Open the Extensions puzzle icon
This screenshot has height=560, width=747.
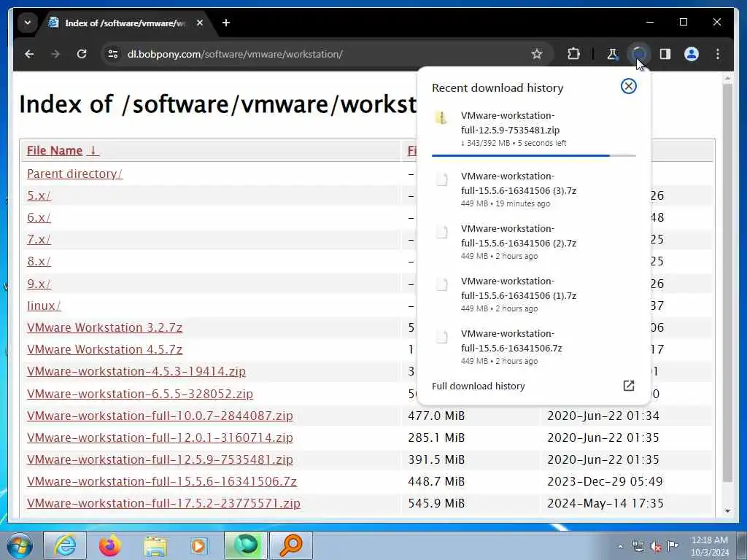pyautogui.click(x=573, y=54)
